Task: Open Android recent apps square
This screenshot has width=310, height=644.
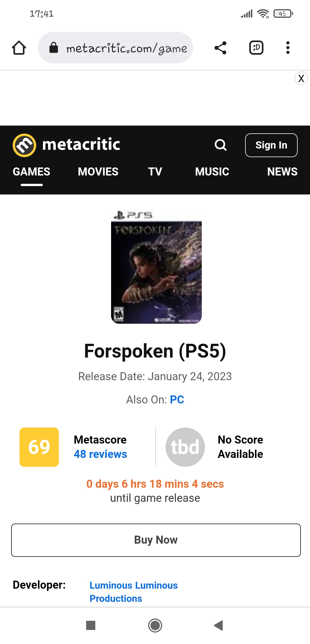Action: click(x=91, y=625)
